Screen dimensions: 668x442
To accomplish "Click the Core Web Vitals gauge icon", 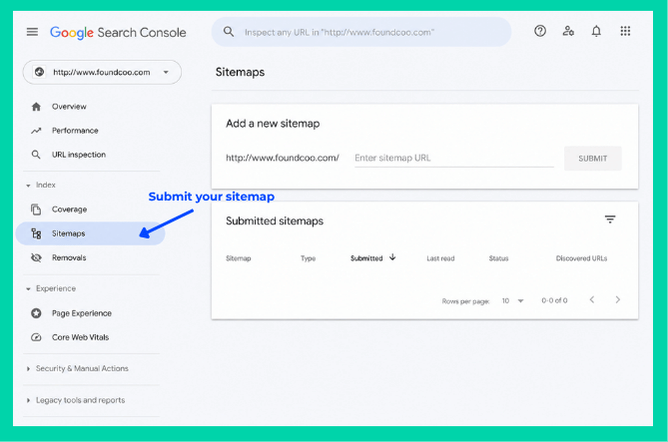I will 36,337.
